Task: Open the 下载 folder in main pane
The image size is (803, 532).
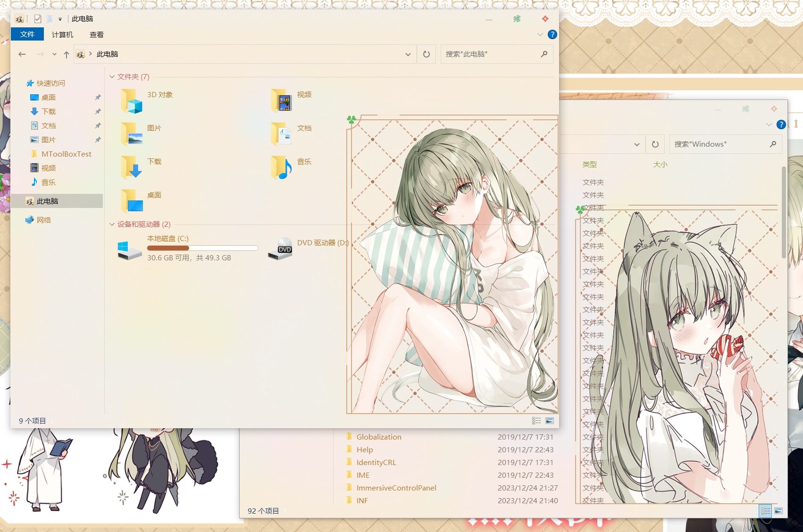Action: 132,167
